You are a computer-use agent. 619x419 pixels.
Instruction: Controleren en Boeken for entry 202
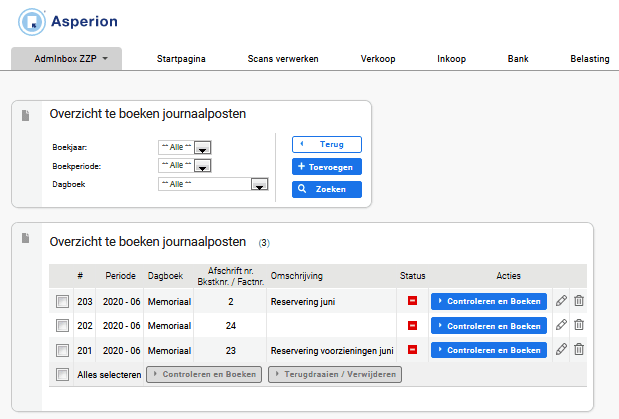pos(489,326)
